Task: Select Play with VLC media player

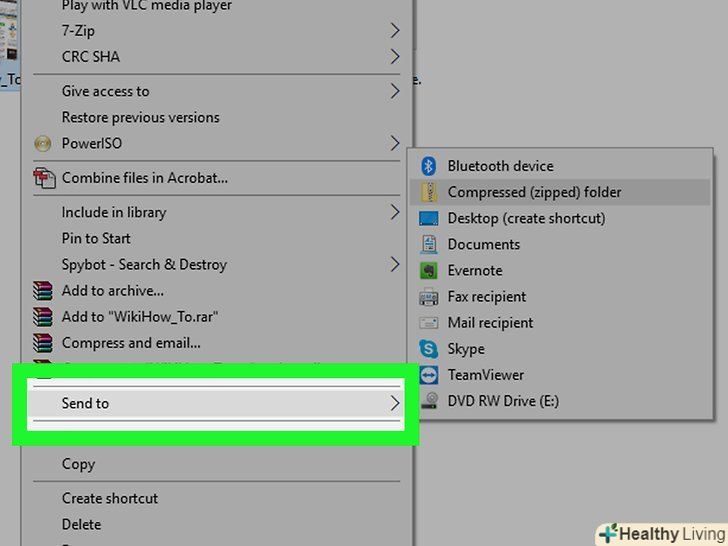Action: tap(147, 6)
